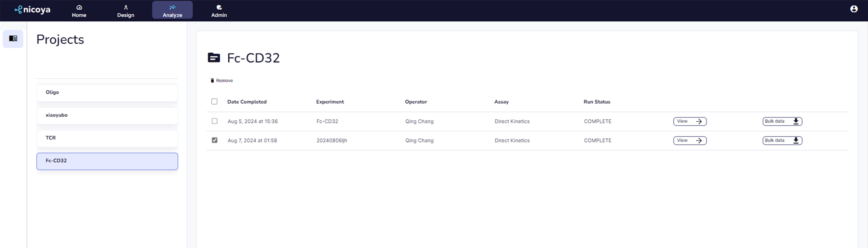This screenshot has height=248, width=868.
Task: Open the user account icon
Action: [854, 9]
